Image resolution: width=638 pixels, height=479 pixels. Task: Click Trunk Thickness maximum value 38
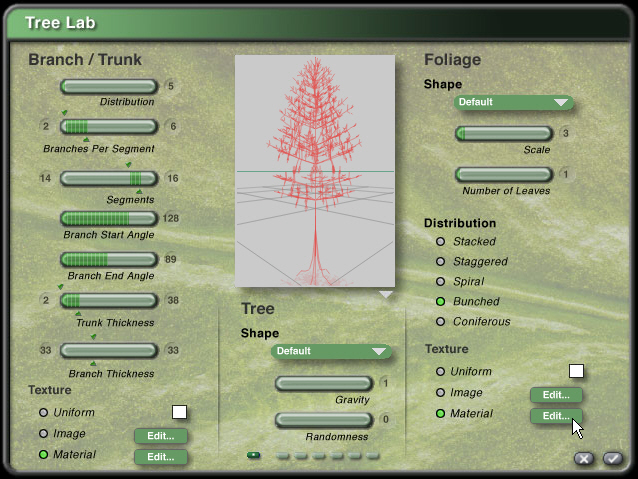pyautogui.click(x=173, y=301)
